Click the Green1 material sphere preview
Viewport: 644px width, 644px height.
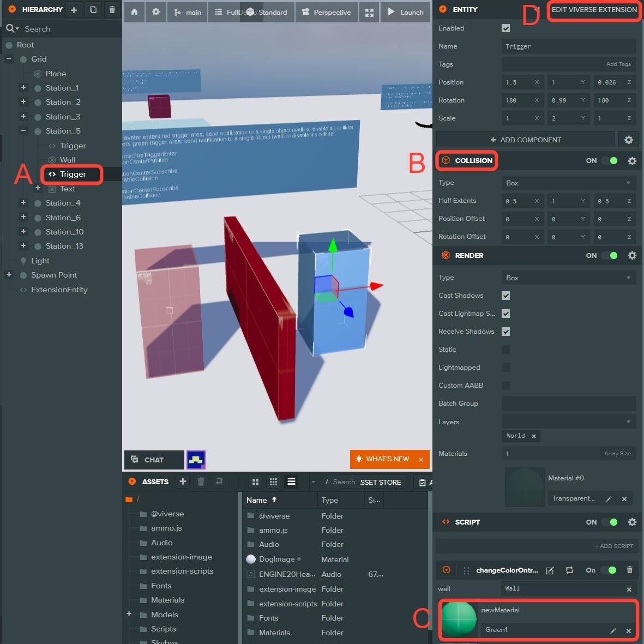point(459,619)
